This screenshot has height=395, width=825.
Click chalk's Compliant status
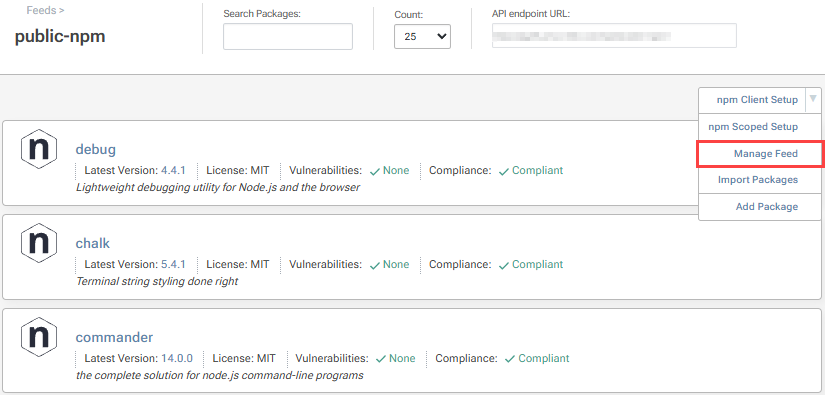tap(531, 264)
